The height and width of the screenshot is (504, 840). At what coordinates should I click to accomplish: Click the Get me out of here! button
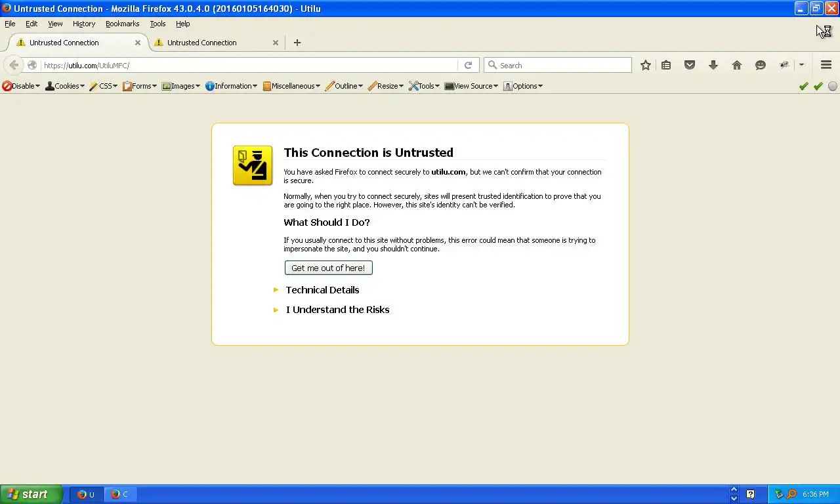(328, 268)
